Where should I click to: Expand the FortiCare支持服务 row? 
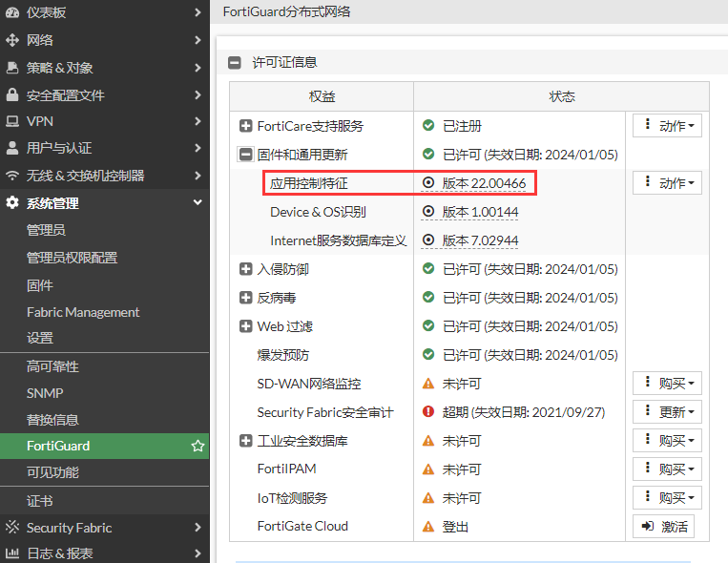pyautogui.click(x=245, y=126)
